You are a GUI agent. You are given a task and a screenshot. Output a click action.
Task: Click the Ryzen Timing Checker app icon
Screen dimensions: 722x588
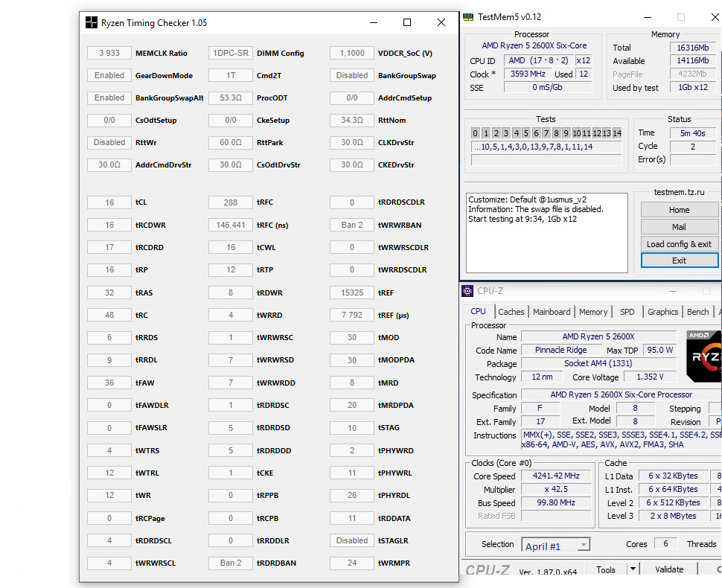[91, 22]
